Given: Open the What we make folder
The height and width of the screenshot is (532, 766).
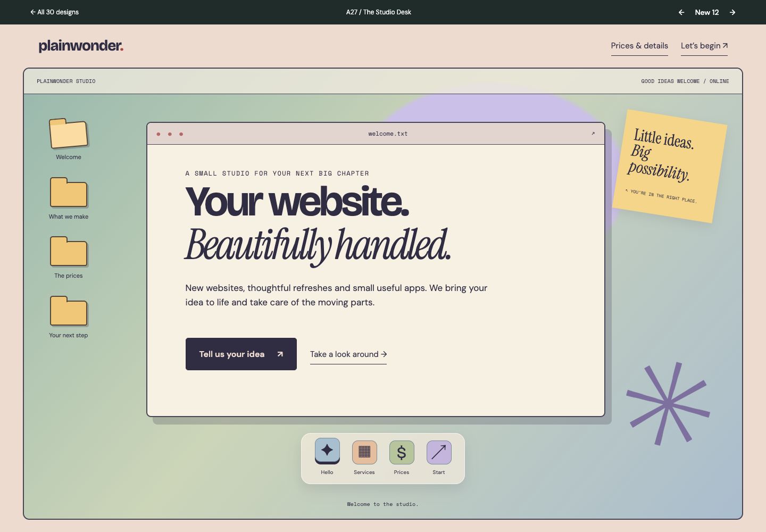Looking at the screenshot, I should pos(69,193).
